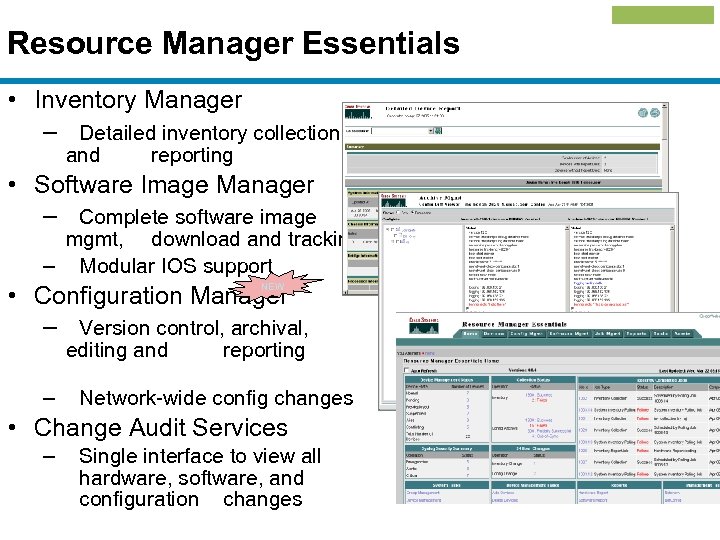This screenshot has width=720, height=540.
Task: Click the Cisco Systems logo in Archive Mgmt window
Action: (x=394, y=201)
